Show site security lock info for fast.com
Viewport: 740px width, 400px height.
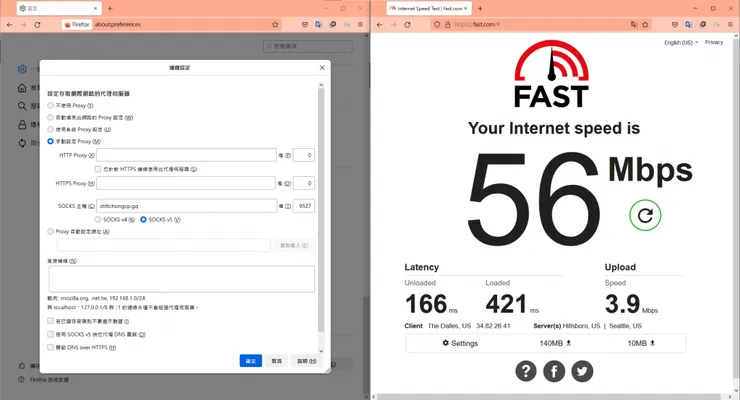click(447, 25)
